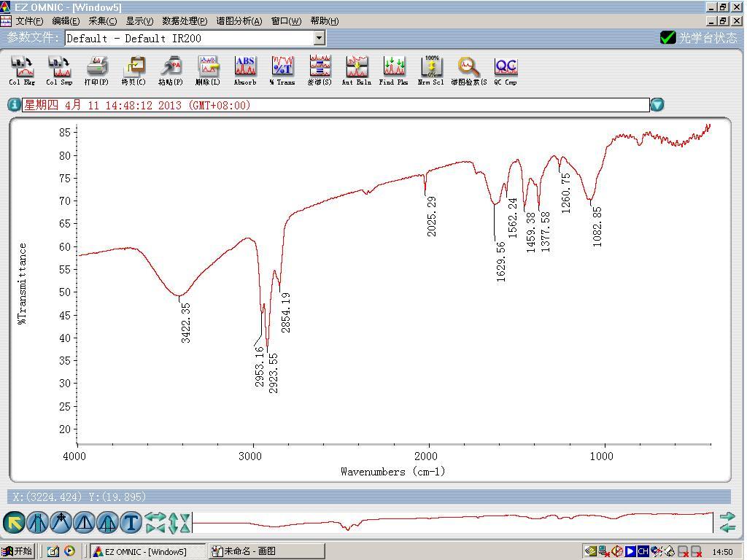Screen dimensions: 747x560
Task: Click the 1260.75 peak label
Action: click(566, 192)
